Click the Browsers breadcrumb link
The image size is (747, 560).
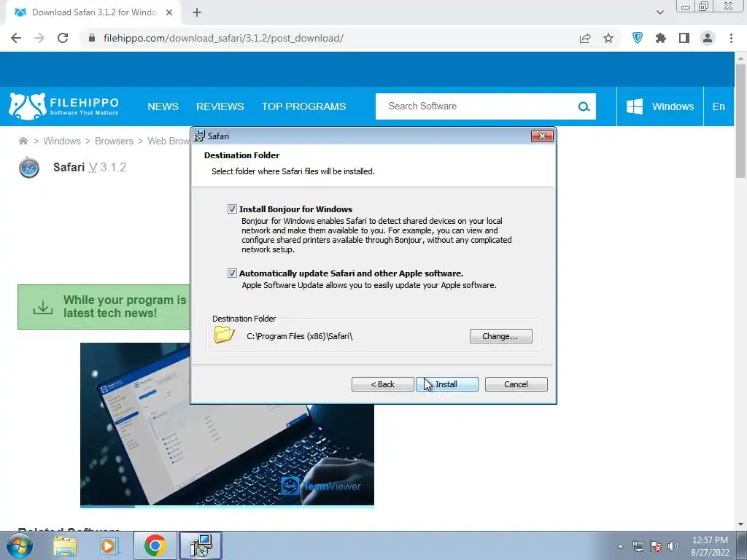point(114,141)
